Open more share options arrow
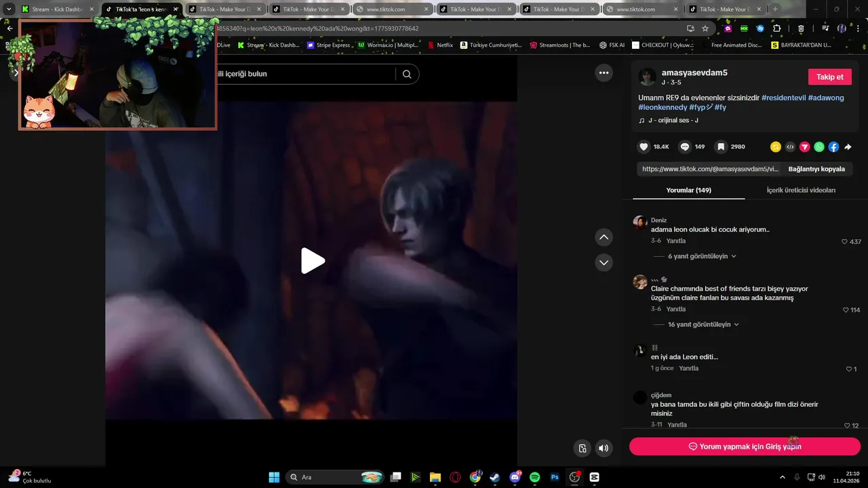The height and width of the screenshot is (488, 868). pos(848,146)
